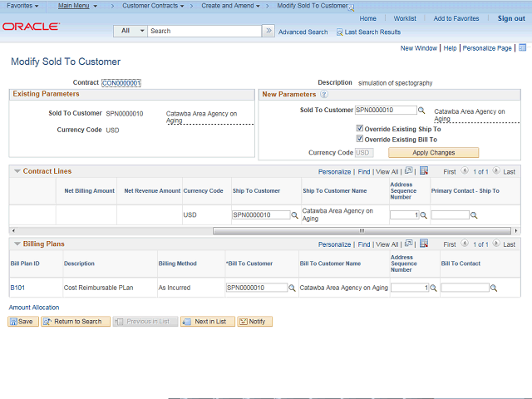This screenshot has height=399, width=532.
Task: Open New Window link
Action: click(419, 48)
